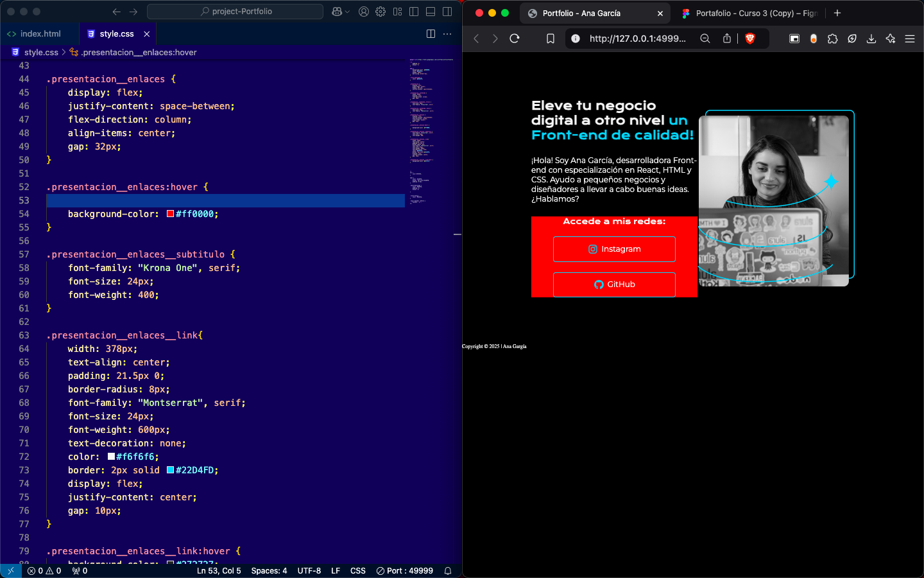Open the Customize Layout icon
924x578 pixels.
(398, 12)
